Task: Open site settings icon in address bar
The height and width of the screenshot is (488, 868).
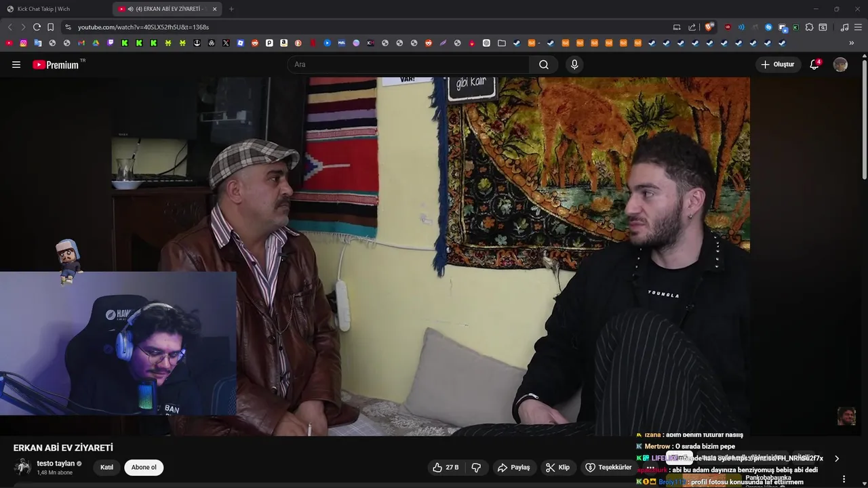Action: pyautogui.click(x=68, y=27)
